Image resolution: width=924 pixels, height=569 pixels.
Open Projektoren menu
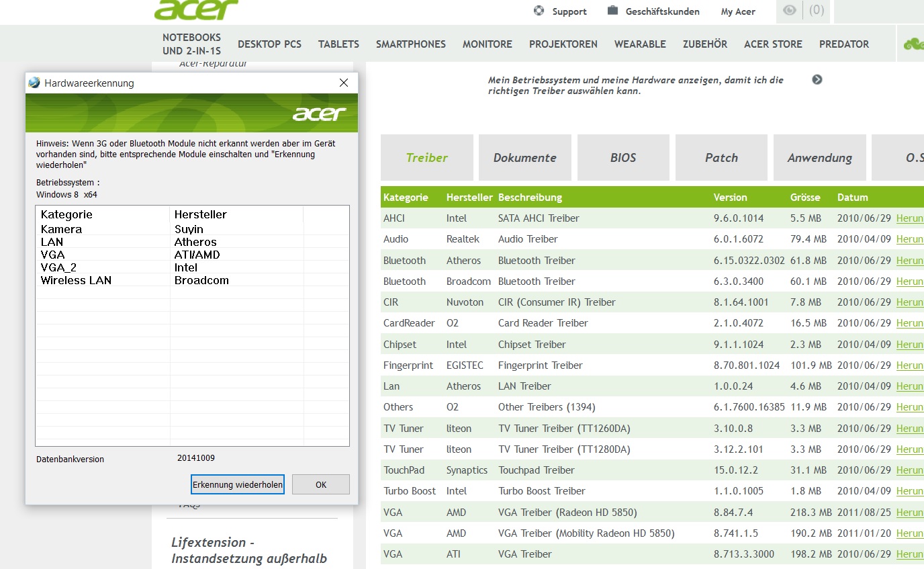563,44
